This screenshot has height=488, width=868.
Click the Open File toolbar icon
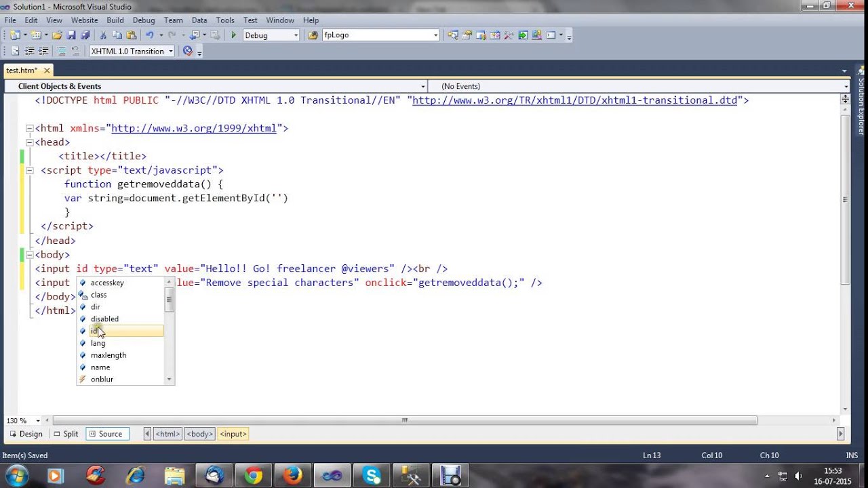(x=57, y=35)
